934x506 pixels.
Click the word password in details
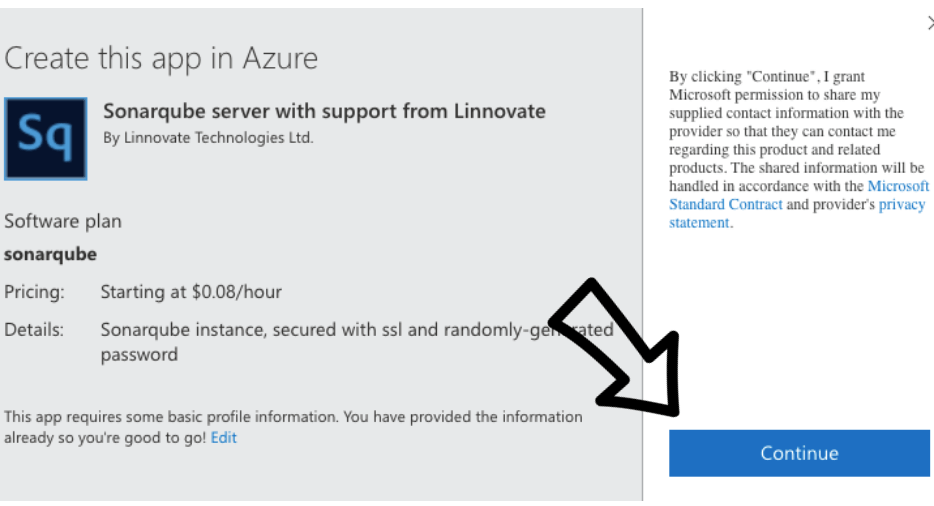point(139,355)
